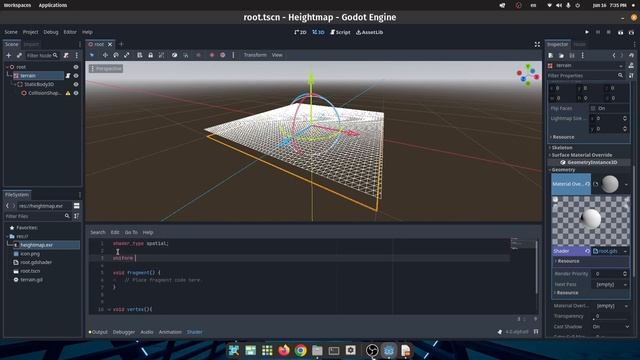The width and height of the screenshot is (640, 360).
Task: Open the Debug menu
Action: point(51,32)
